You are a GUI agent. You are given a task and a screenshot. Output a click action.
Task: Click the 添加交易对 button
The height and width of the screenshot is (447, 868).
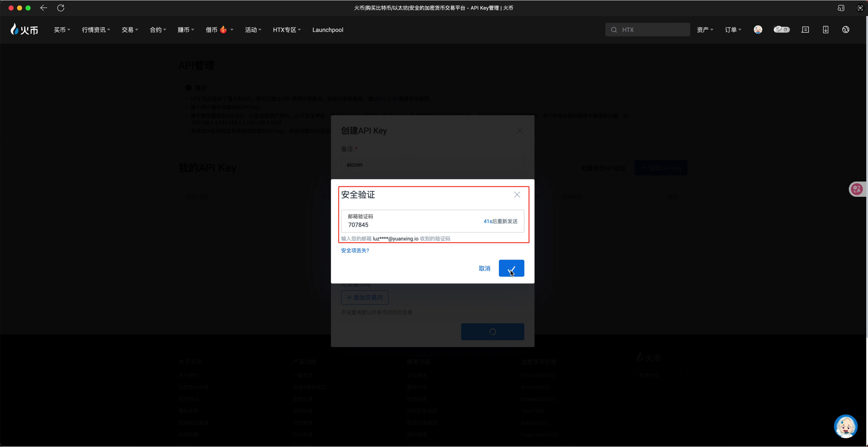point(365,298)
